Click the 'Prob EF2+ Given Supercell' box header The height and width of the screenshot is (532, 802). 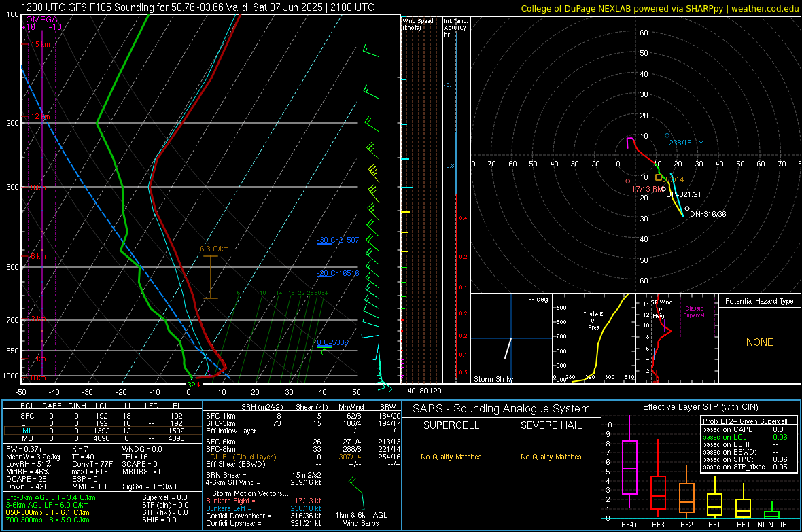pos(745,421)
